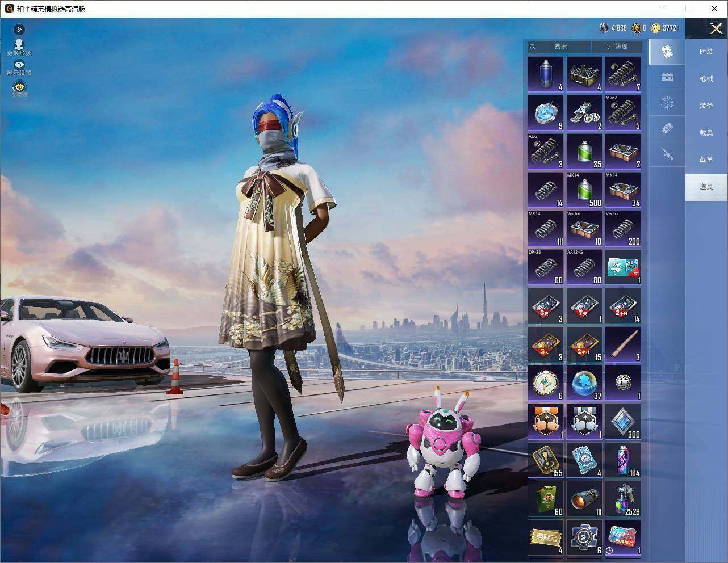Select the M762 spring material item
Image resolution: width=728 pixels, height=563 pixels.
point(623,112)
